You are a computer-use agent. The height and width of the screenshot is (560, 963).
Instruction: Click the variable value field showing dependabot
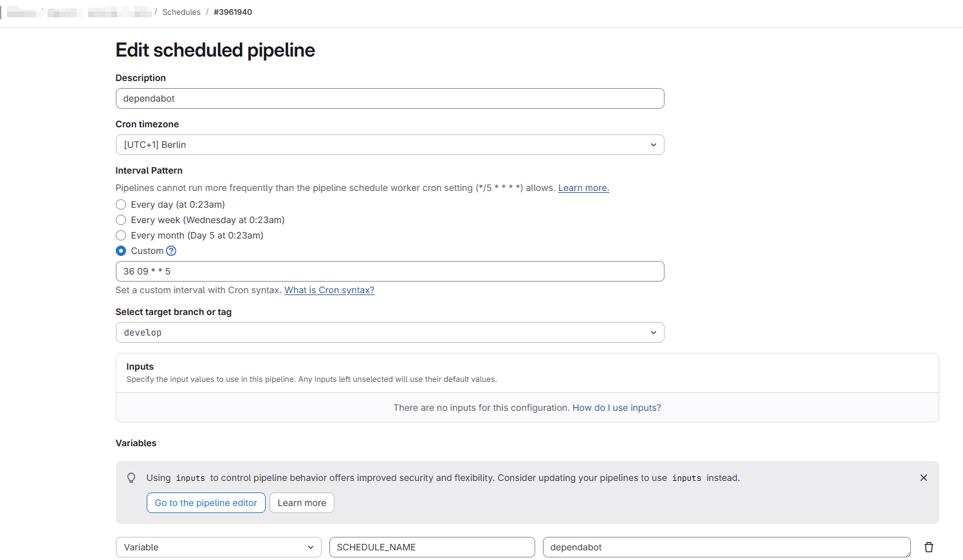click(x=727, y=547)
